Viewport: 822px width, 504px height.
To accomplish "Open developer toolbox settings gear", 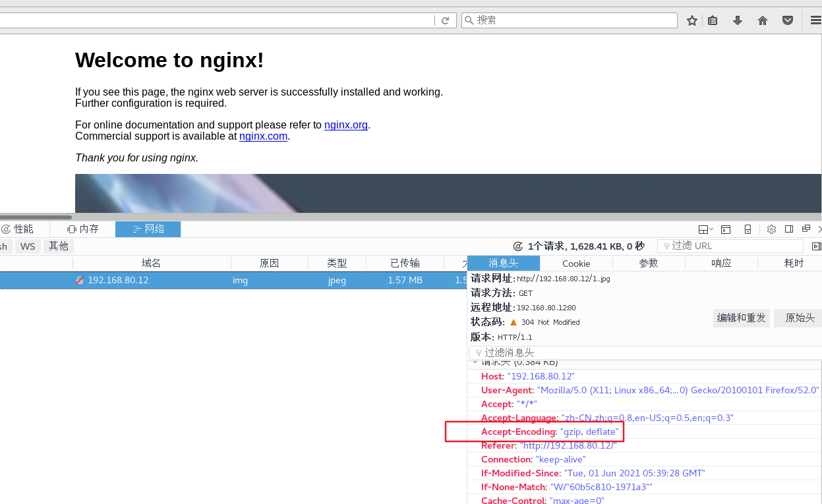I will pos(771,229).
